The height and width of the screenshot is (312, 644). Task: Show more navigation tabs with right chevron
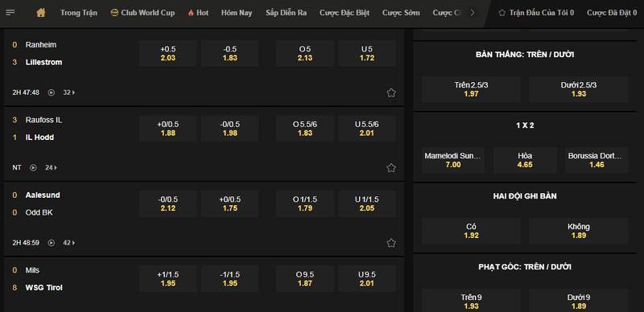473,13
